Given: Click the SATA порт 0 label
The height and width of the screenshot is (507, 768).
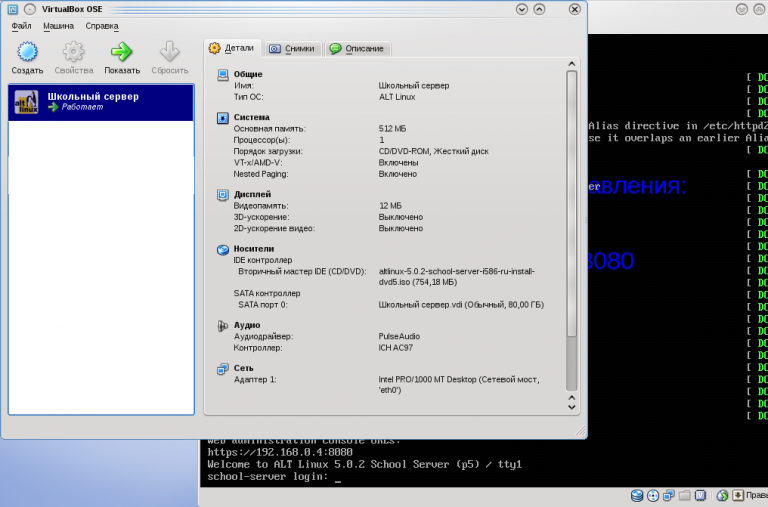Looking at the screenshot, I should (263, 305).
